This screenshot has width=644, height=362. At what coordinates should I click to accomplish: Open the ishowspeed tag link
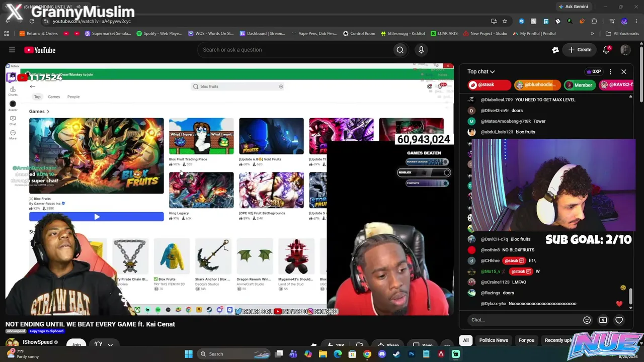coord(16,331)
